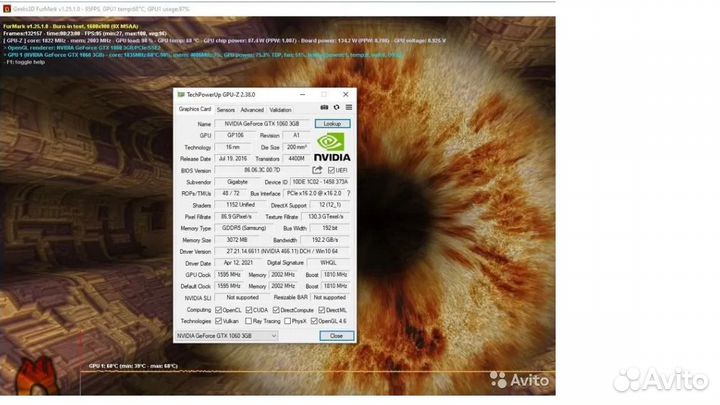Switch to the Validation tab

(x=280, y=110)
